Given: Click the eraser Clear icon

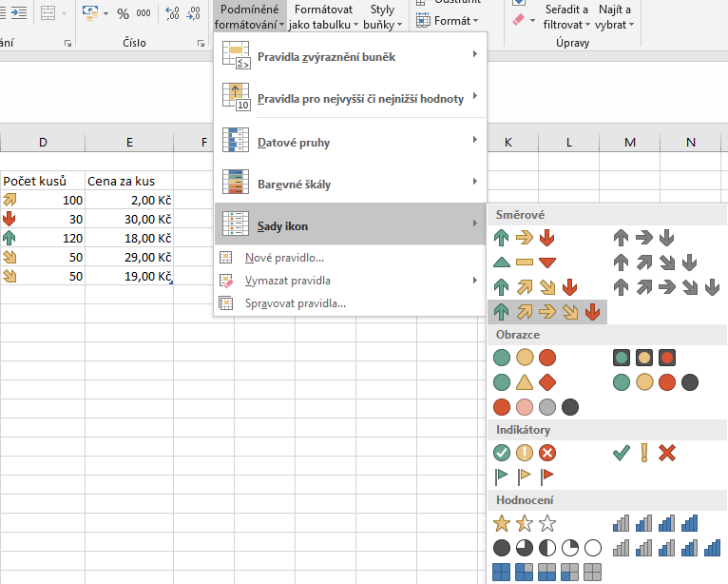Looking at the screenshot, I should tap(519, 20).
